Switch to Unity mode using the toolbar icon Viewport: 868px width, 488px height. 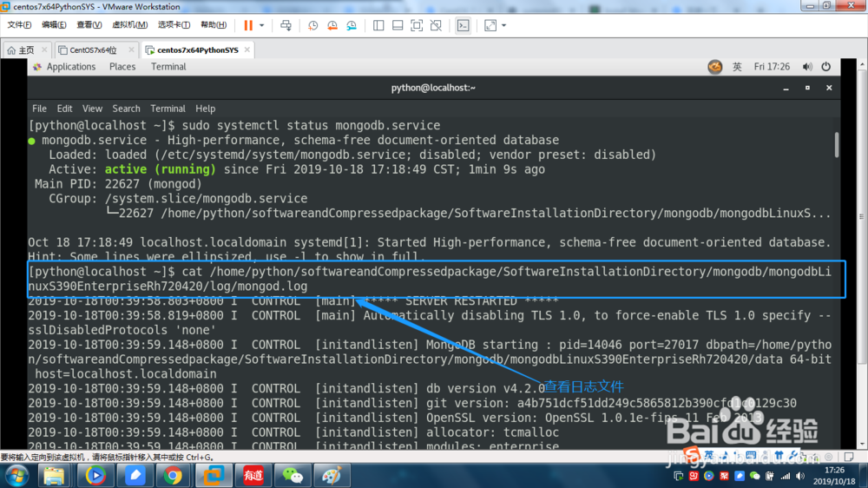click(x=437, y=25)
